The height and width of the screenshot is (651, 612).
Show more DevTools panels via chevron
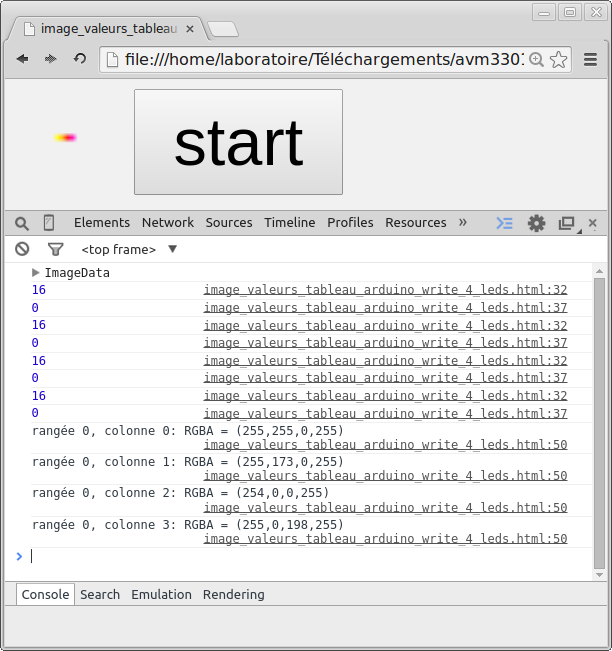463,222
